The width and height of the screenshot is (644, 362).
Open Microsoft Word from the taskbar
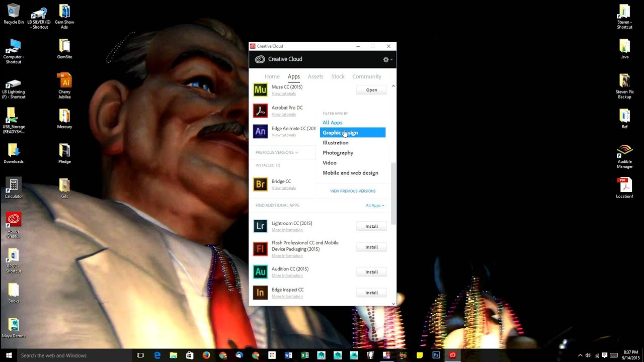(x=288, y=355)
